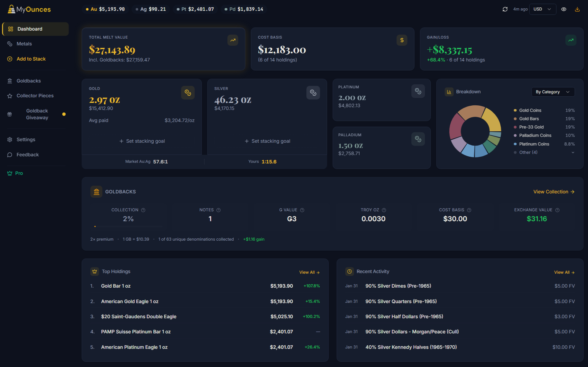Click the refresh prices icon
Image resolution: width=588 pixels, height=367 pixels.
pyautogui.click(x=505, y=9)
